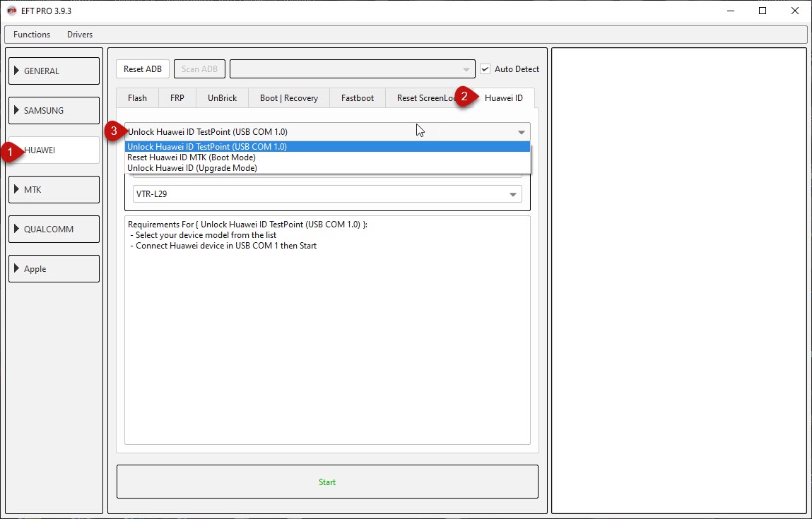This screenshot has width=812, height=519.
Task: Select Reset Huawei ID MTK (Boot Mode)
Action: [328, 157]
